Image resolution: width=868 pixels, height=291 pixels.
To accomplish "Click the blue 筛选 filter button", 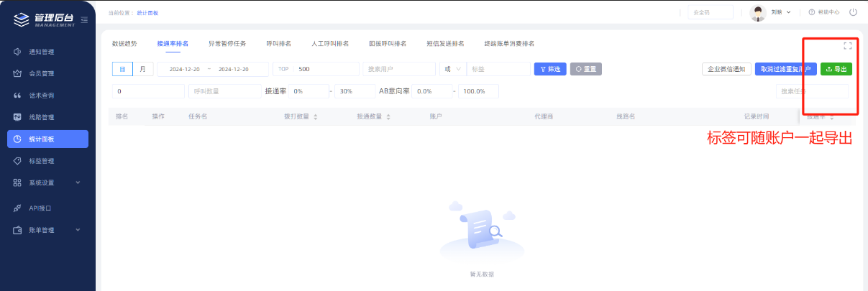I will 550,69.
